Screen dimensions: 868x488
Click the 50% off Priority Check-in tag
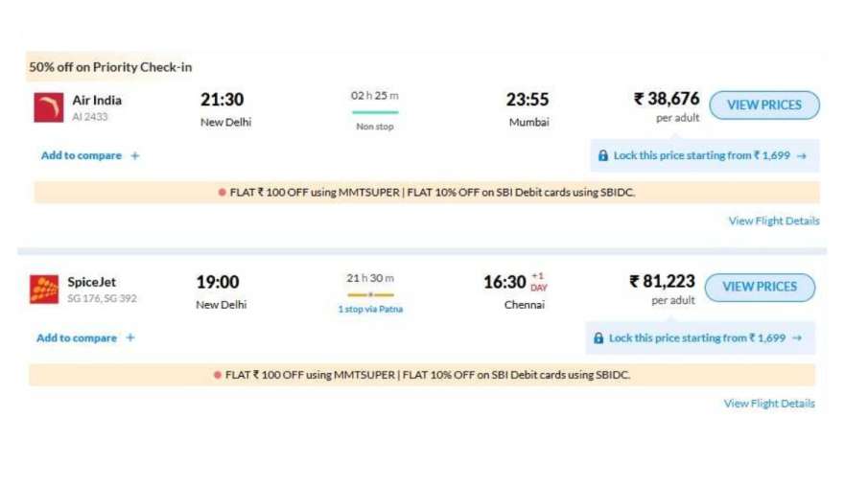click(110, 67)
